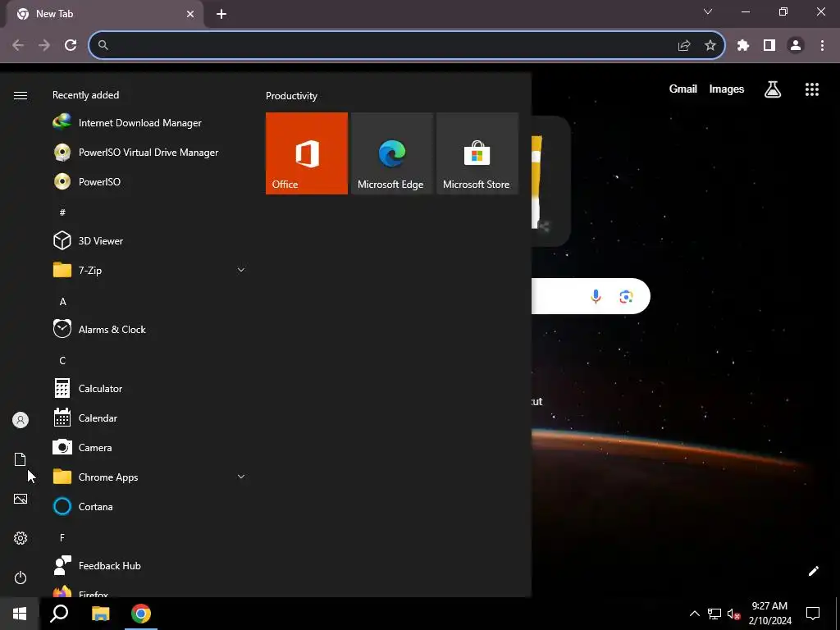The image size is (840, 630).
Task: Open File Explorer from taskbar
Action: [x=100, y=614]
